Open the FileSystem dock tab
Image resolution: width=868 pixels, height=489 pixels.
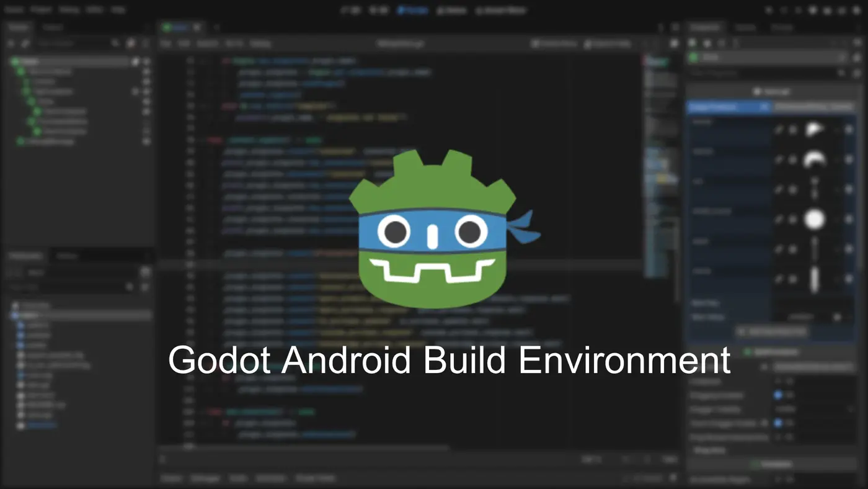25,256
